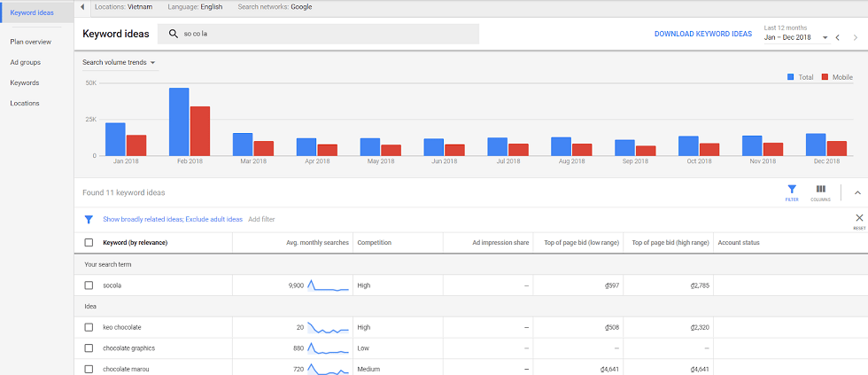Go to next date period arrow
This screenshot has width=868, height=375.
pyautogui.click(x=855, y=37)
